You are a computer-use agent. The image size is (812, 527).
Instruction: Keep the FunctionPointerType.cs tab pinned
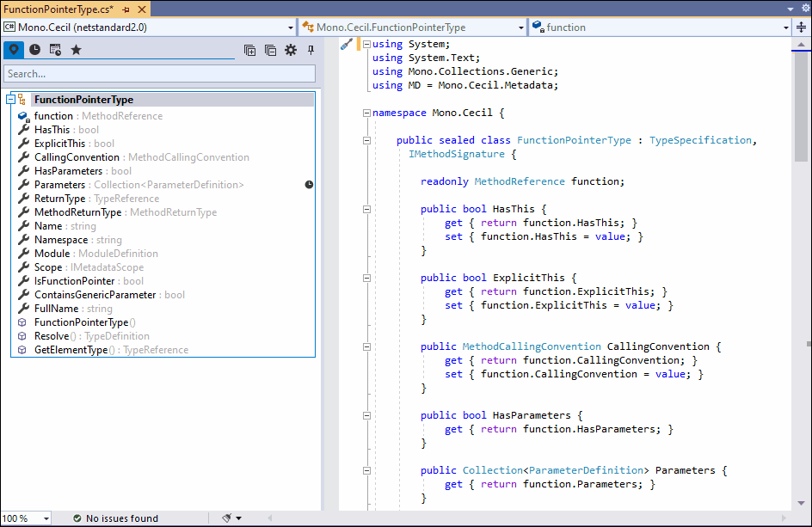tap(127, 8)
